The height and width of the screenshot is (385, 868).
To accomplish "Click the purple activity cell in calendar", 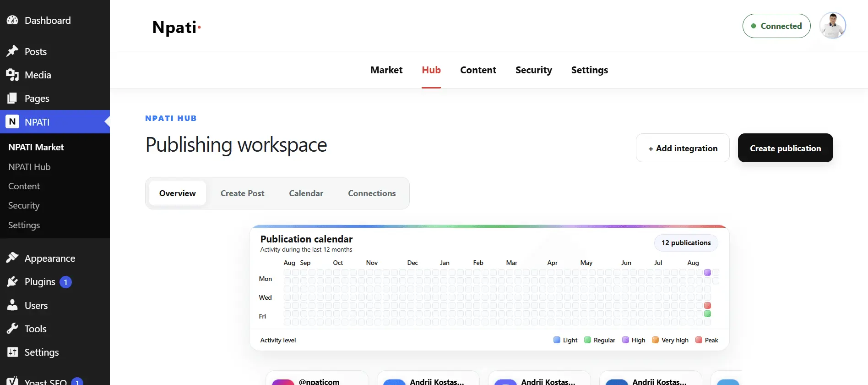I will point(707,272).
